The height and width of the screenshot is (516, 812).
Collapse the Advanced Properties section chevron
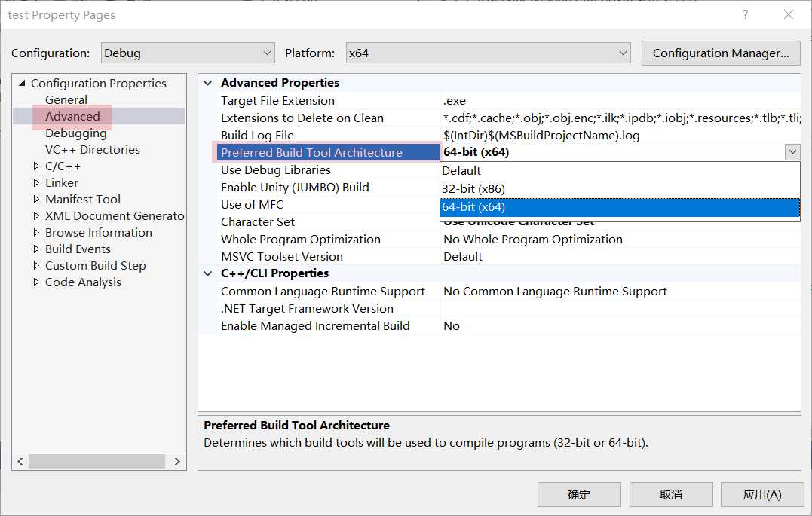208,83
